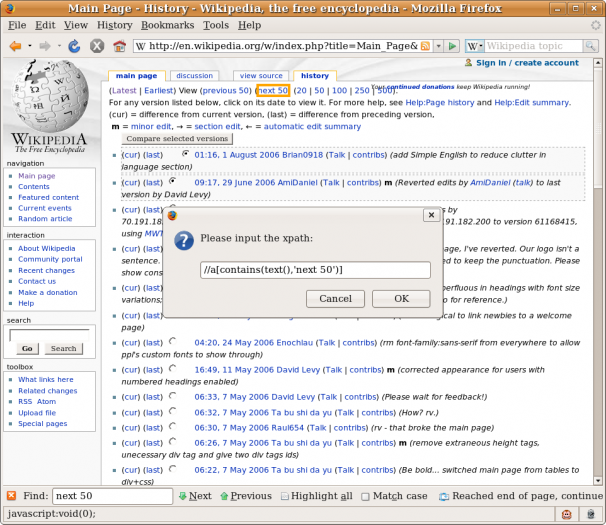Click the rightmost status bar icon
Screen dimensions: 606x525
pyautogui.click(x=591, y=514)
